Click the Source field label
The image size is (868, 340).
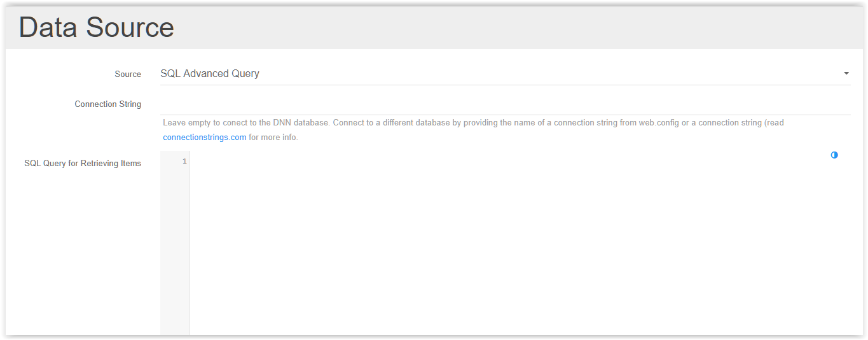[x=128, y=74]
